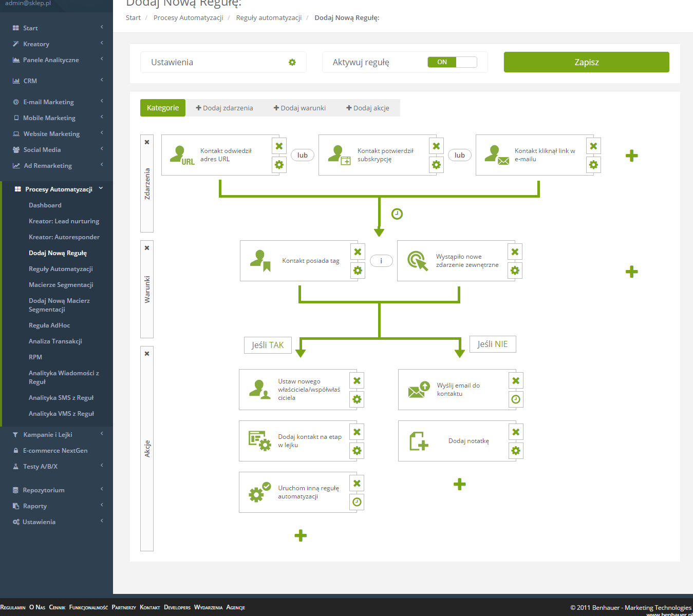Open 'Reguły automatyzacji' breadcrumb link
The width and height of the screenshot is (693, 616).
[x=269, y=17]
